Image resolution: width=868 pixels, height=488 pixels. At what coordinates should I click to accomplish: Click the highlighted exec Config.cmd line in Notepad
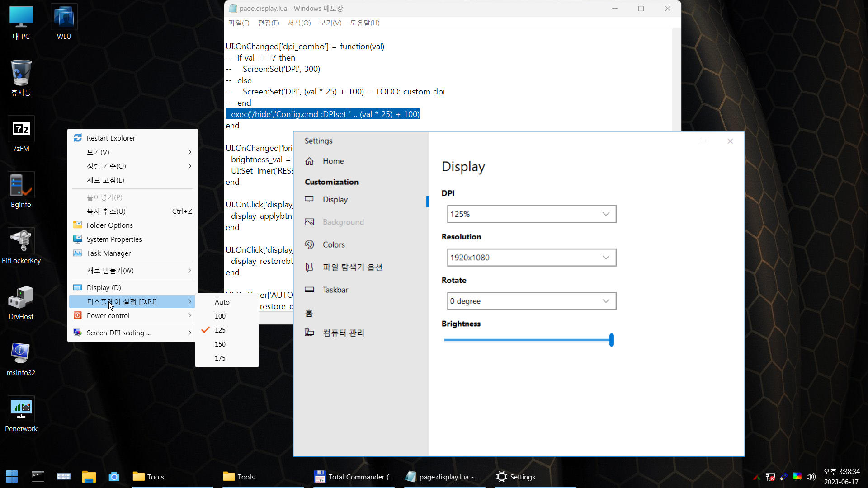323,114
